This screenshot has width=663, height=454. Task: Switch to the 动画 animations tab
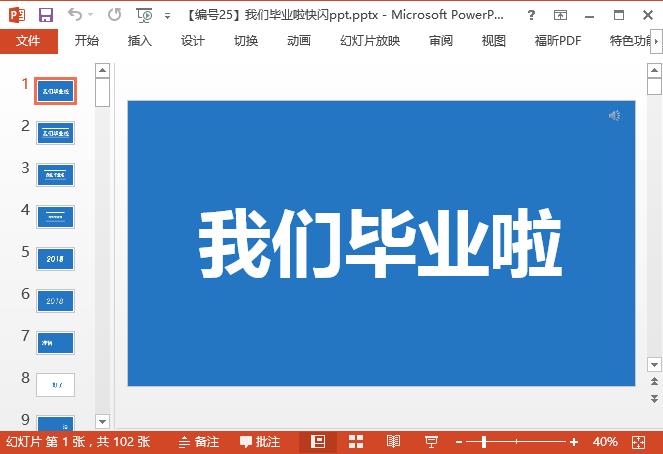[x=298, y=41]
